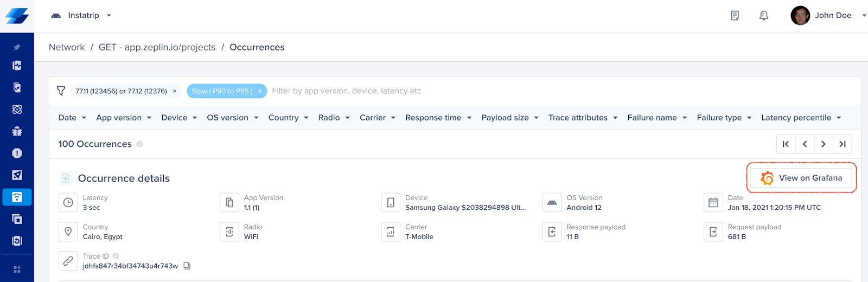Remove the Slow (P90 to P95) filter chip
This screenshot has width=868, height=282.
[x=260, y=91]
